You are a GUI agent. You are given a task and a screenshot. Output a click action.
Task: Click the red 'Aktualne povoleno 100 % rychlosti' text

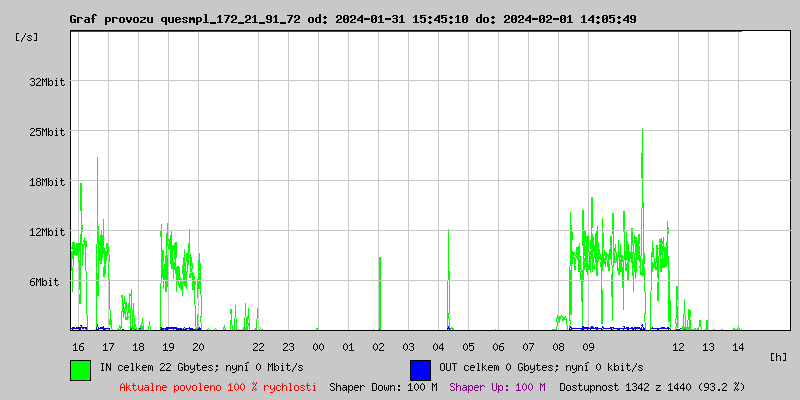coord(218,387)
